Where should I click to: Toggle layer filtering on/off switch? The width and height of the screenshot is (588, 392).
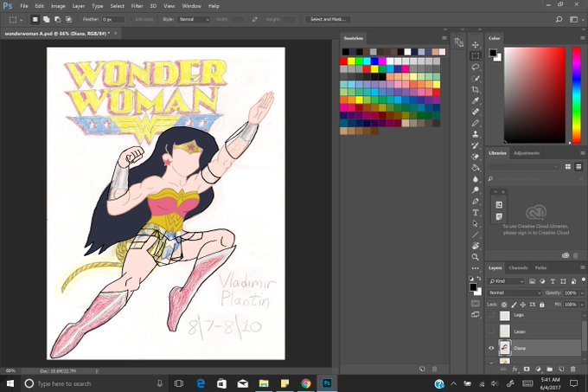pos(584,280)
